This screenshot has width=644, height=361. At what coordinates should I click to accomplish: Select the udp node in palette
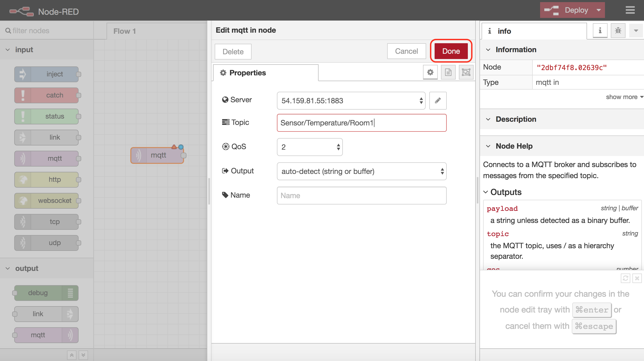pyautogui.click(x=46, y=243)
